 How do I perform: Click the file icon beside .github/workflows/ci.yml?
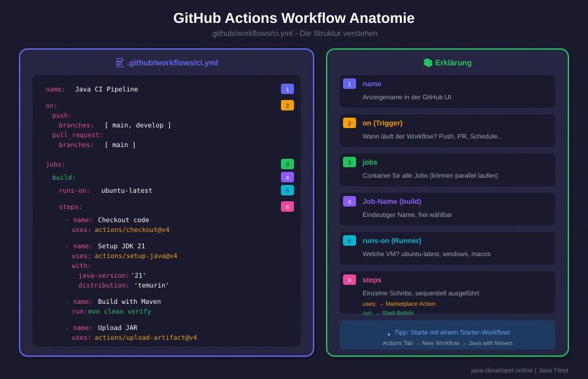(120, 63)
